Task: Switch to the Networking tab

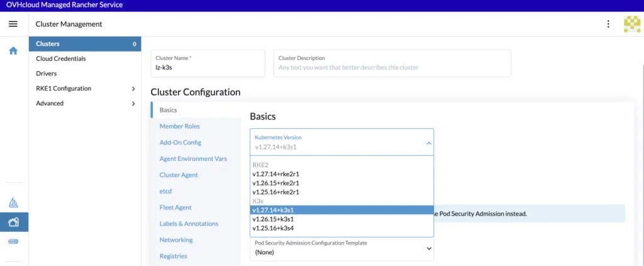Action: [196, 240]
